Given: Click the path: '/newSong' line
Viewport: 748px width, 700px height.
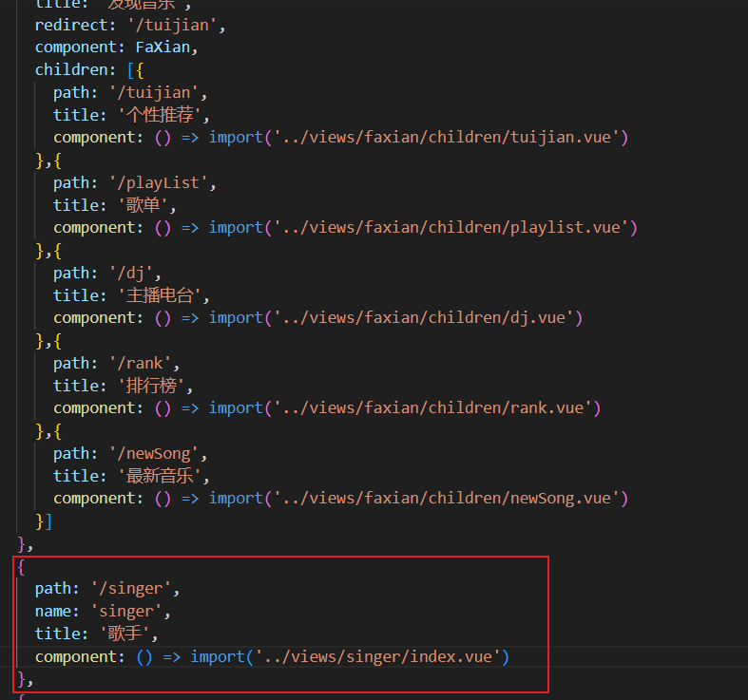Looking at the screenshot, I should point(130,453).
